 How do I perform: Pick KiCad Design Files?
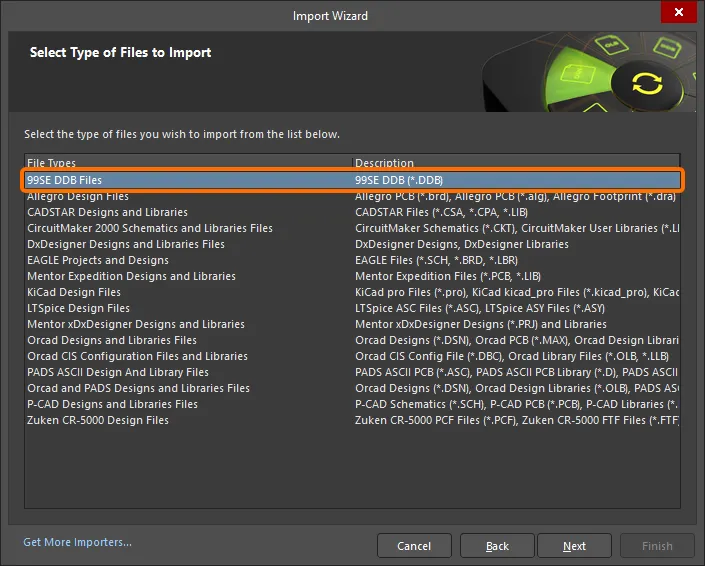pyautogui.click(x=74, y=292)
